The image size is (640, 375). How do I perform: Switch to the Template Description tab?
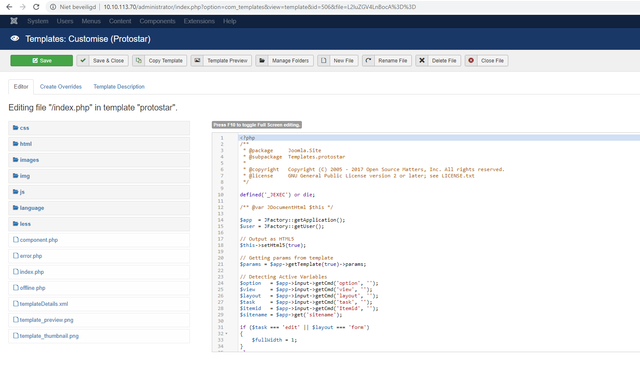pos(119,87)
